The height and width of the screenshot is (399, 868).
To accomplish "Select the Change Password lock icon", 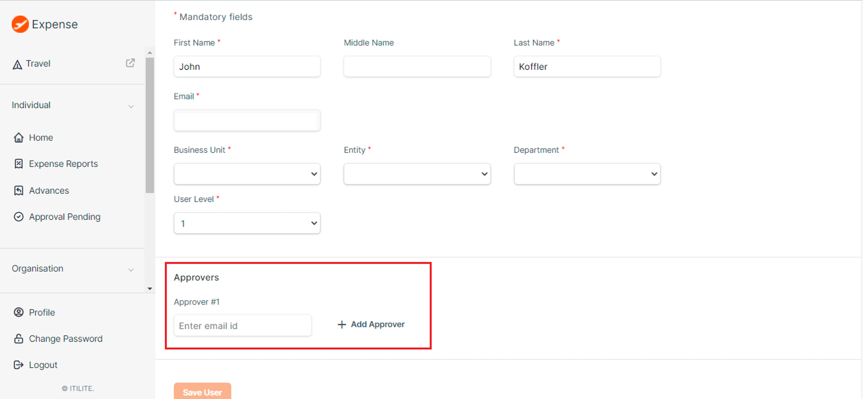I will point(19,339).
